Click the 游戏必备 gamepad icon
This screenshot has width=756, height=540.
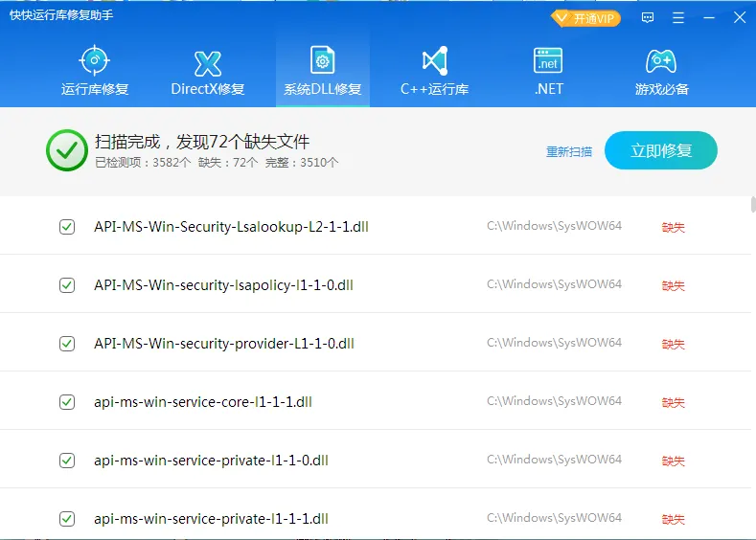[x=661, y=61]
